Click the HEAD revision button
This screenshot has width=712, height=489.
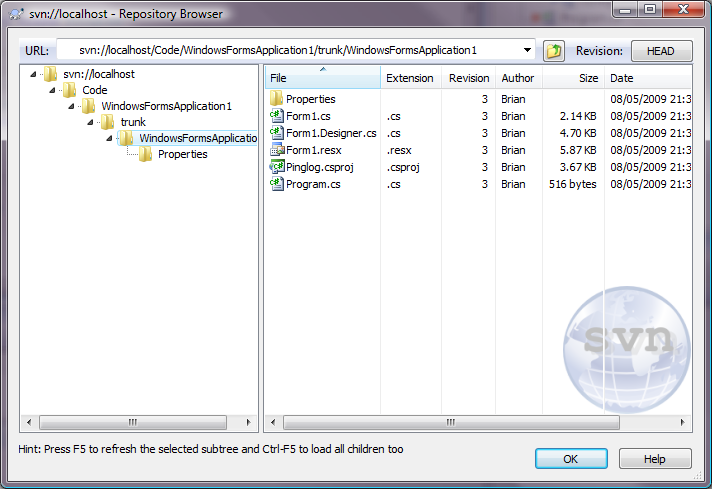point(662,51)
